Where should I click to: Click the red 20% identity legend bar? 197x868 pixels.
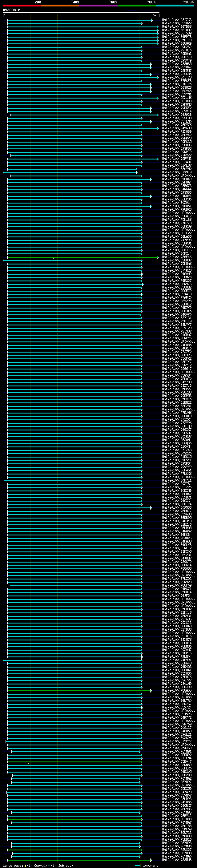[x=22, y=6]
